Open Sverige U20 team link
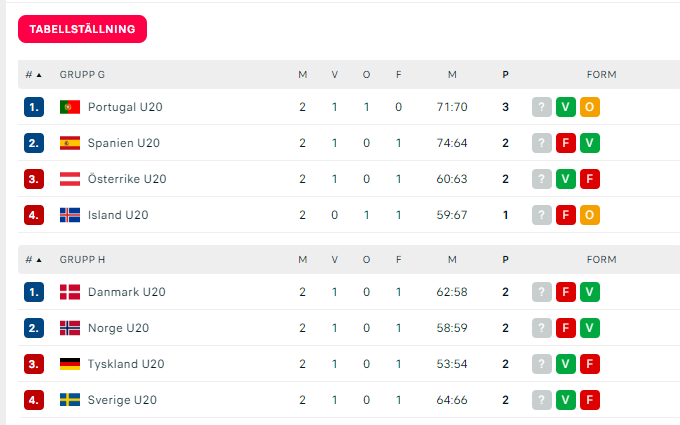This screenshot has height=425, width=680. [x=122, y=400]
